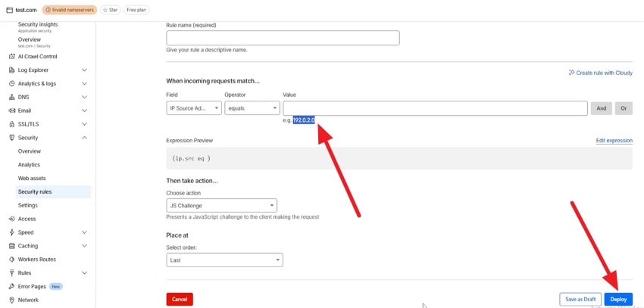This screenshot has height=308, width=644.
Task: Open the Choose action JS Challenge dropdown
Action: (x=221, y=206)
